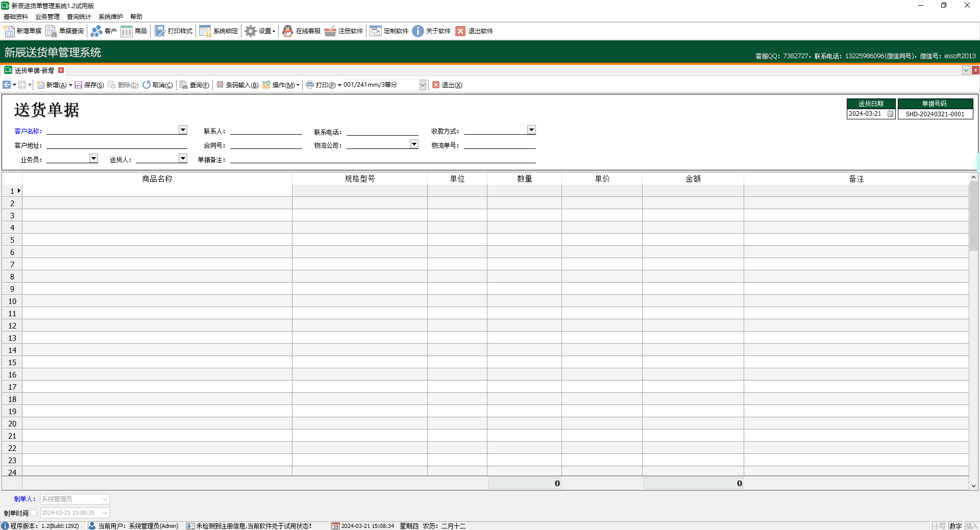This screenshot has width=980, height=530.
Task: Click the 注册软件 register icon
Action: tap(330, 31)
